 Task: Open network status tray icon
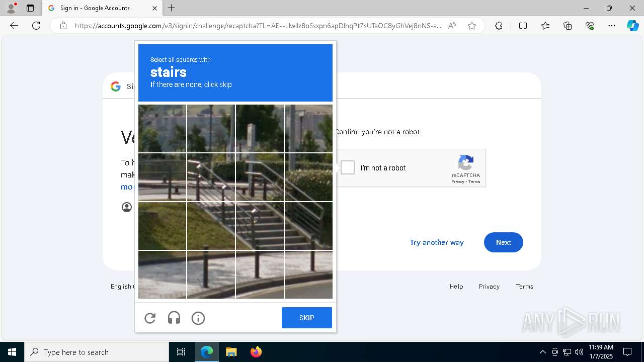tap(567, 352)
